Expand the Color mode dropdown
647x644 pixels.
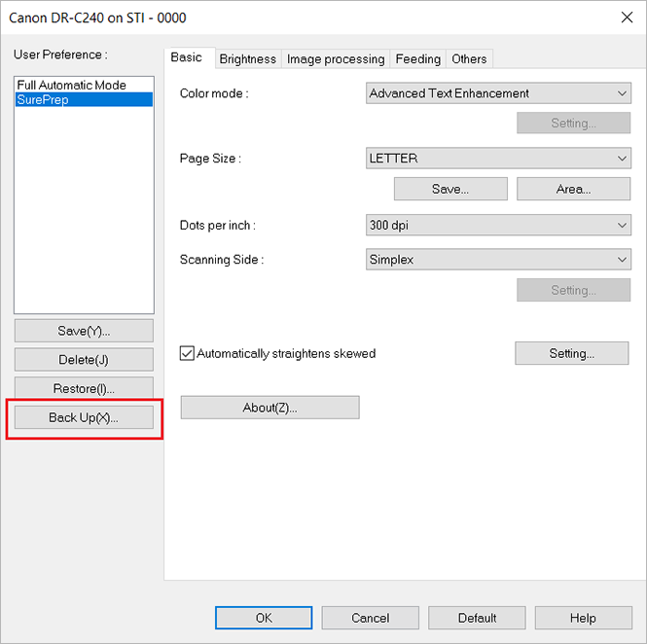pyautogui.click(x=497, y=93)
